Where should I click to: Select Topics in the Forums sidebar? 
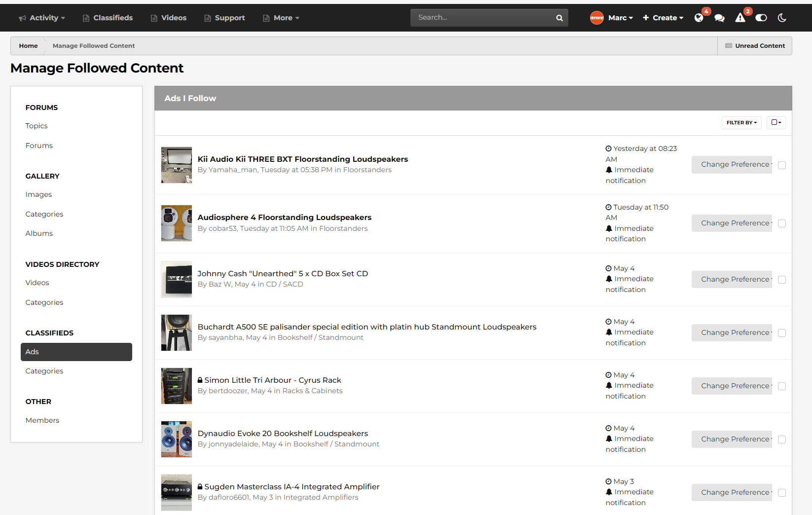(37, 126)
